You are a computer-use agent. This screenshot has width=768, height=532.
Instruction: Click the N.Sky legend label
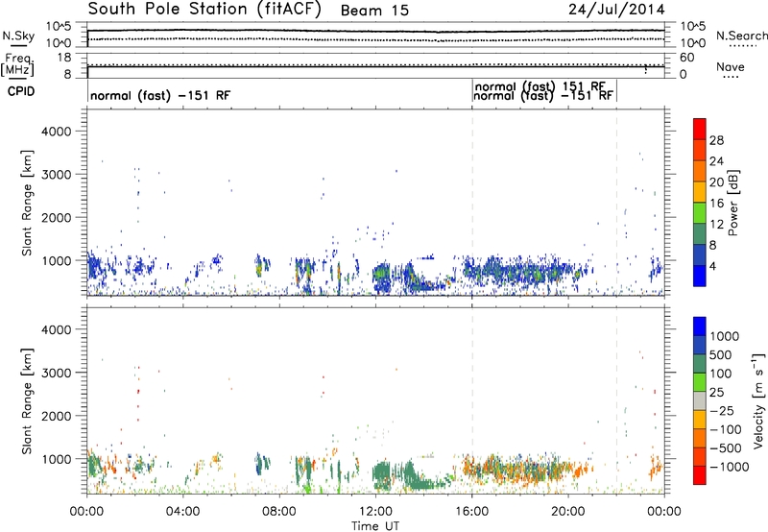pyautogui.click(x=18, y=36)
